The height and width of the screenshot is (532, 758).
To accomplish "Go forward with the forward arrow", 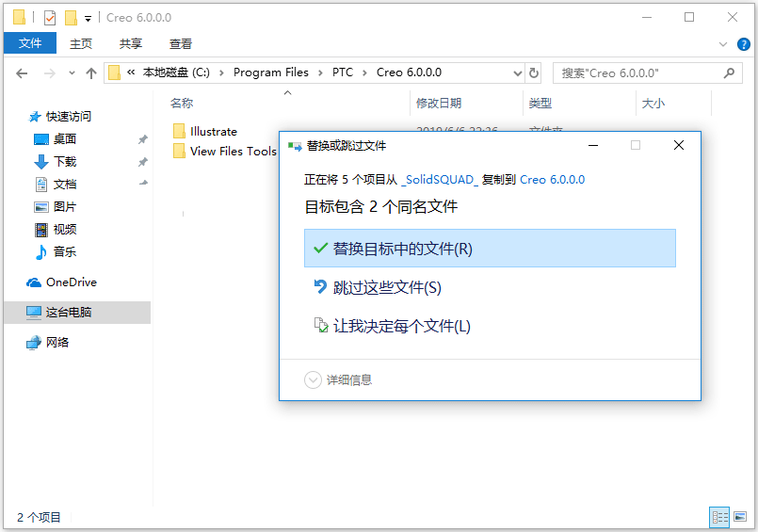I will pyautogui.click(x=49, y=73).
